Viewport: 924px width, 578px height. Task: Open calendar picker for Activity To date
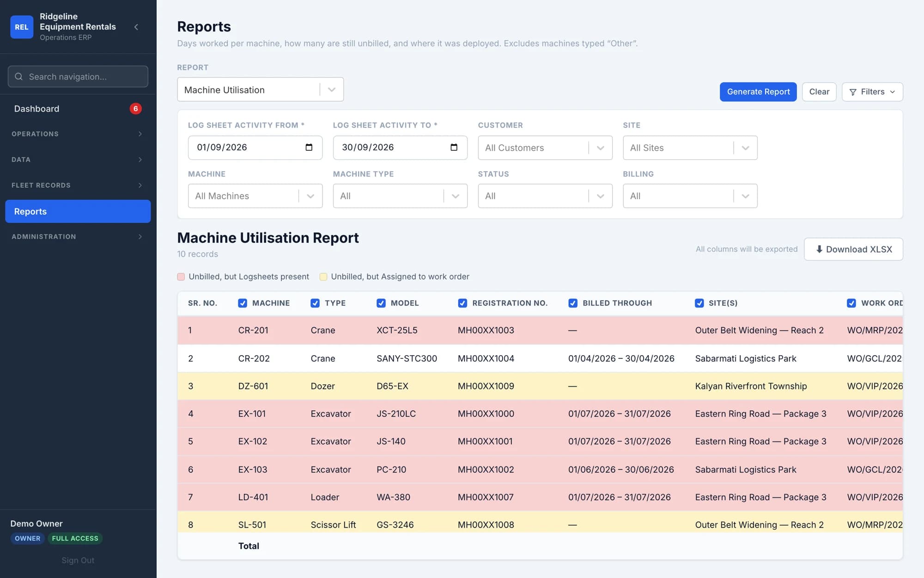click(454, 147)
